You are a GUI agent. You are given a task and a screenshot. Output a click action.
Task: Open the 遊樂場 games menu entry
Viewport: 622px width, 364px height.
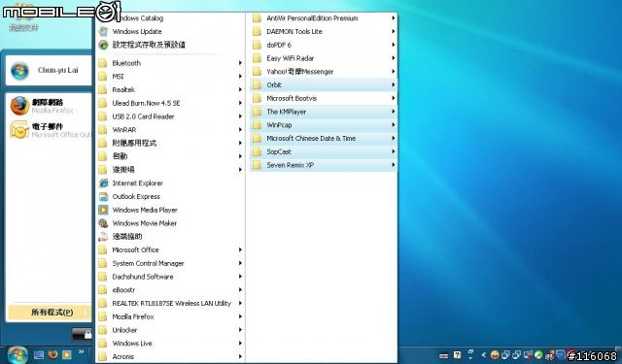[170, 170]
